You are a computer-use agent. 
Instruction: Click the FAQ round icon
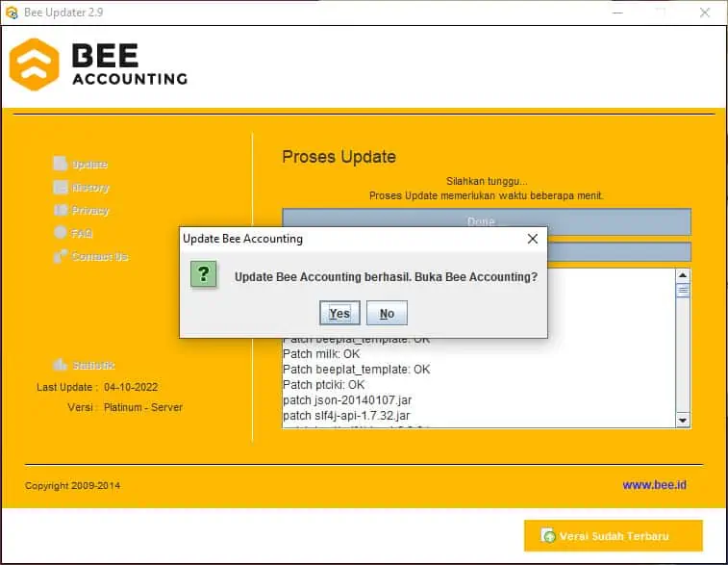[x=61, y=232]
